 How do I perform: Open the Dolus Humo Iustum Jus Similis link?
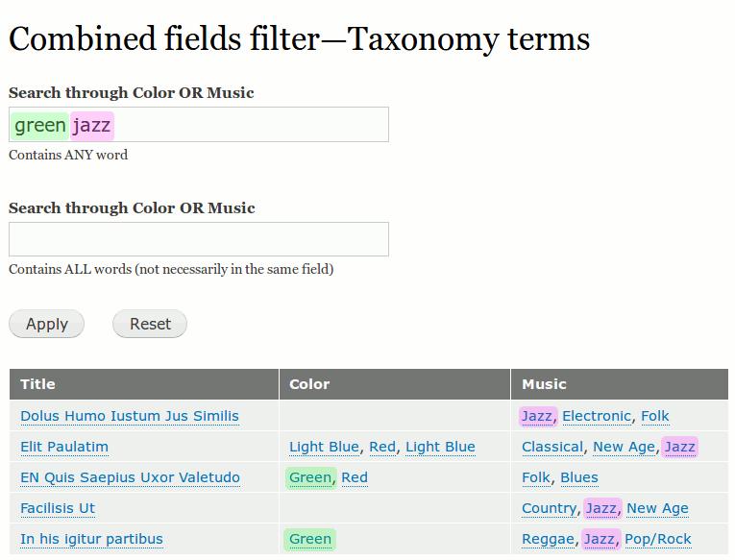coord(130,416)
